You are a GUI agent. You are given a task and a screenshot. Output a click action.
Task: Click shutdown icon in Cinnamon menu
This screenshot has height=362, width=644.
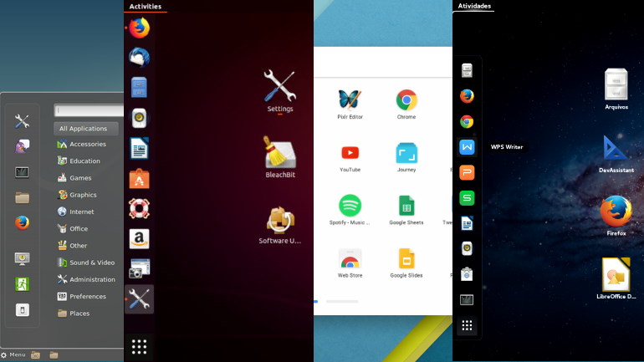[22, 310]
